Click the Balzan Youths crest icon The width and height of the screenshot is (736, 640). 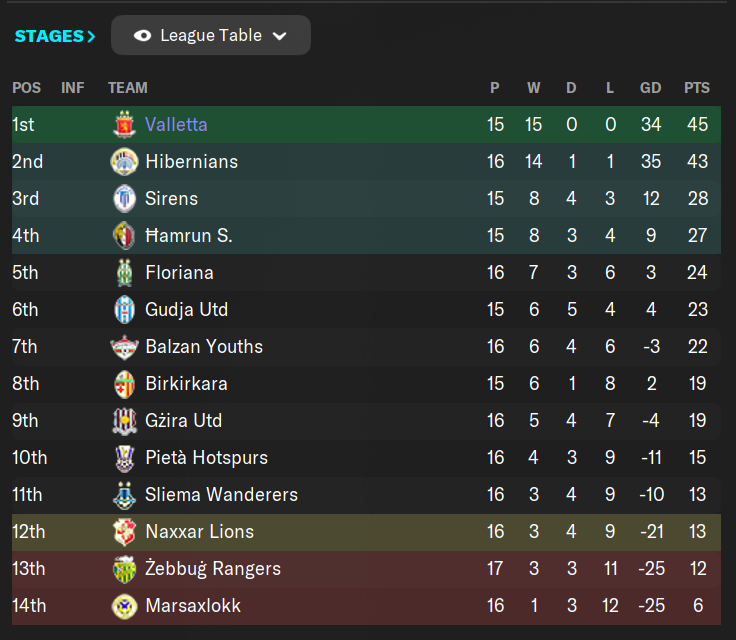pyautogui.click(x=124, y=347)
